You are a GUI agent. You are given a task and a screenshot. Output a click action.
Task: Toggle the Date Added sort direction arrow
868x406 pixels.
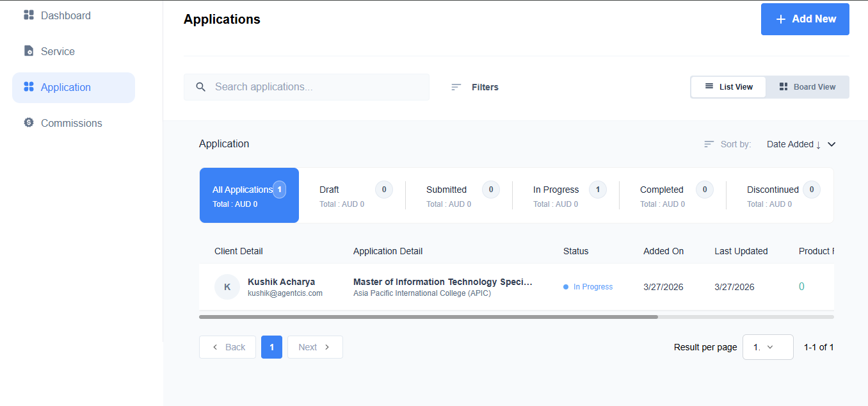coord(818,145)
